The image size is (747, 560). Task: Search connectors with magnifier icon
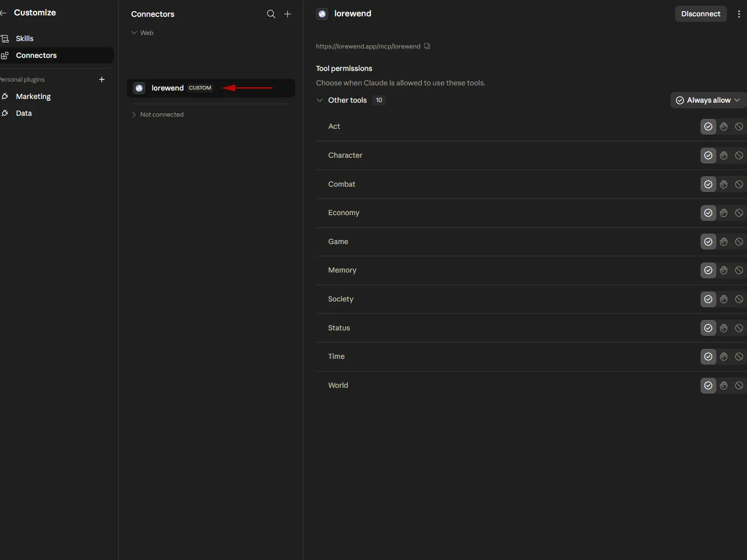271,14
